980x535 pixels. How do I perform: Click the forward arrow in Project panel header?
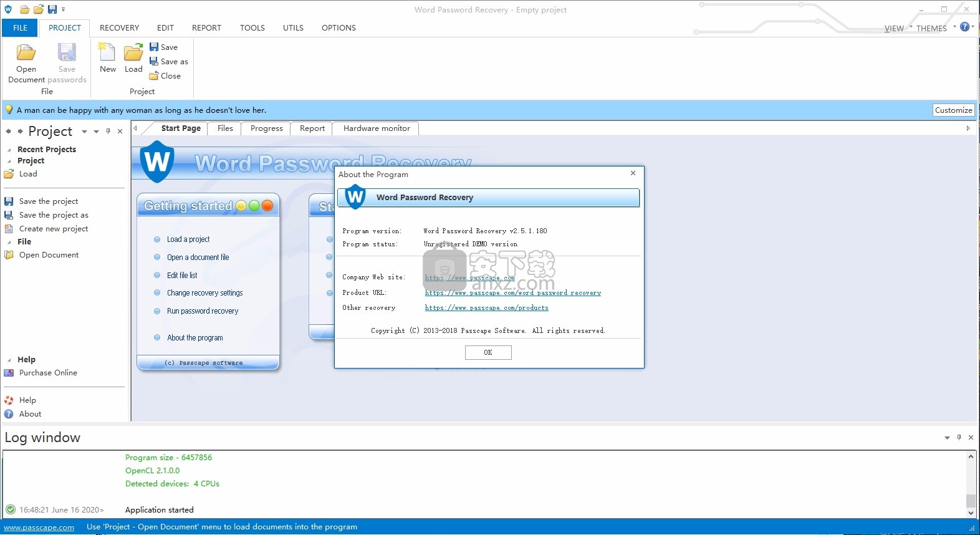pyautogui.click(x=21, y=132)
